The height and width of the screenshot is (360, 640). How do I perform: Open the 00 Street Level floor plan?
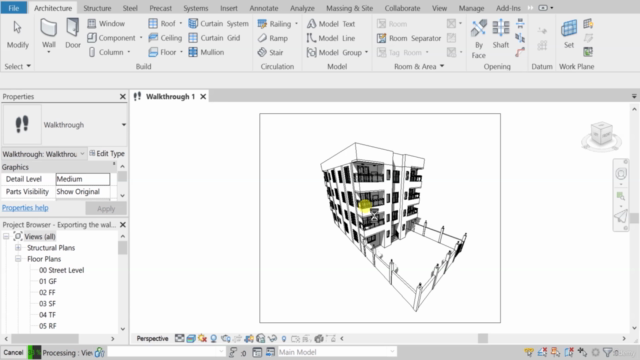(61, 270)
